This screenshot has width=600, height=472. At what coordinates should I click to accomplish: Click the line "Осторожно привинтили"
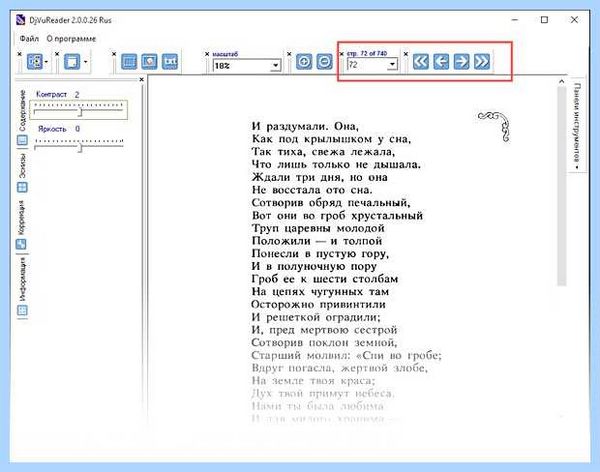(x=318, y=304)
